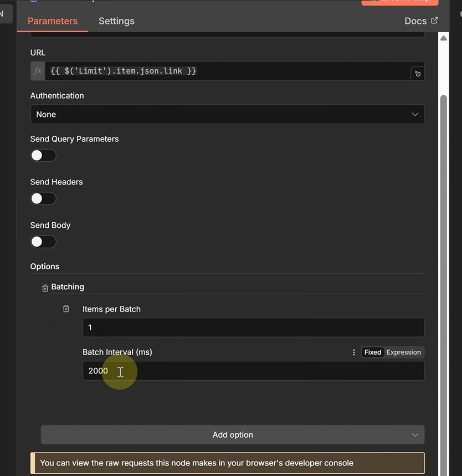Open the expanded URL expression editor
462x476 pixels.
(418, 74)
